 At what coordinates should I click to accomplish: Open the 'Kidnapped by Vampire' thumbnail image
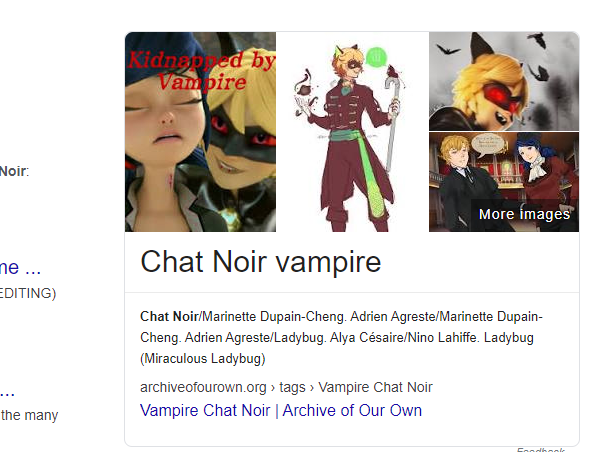pos(200,132)
